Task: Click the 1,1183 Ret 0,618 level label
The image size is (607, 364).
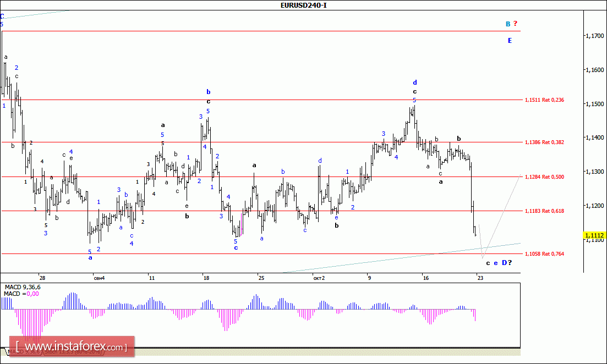Action: [x=544, y=211]
